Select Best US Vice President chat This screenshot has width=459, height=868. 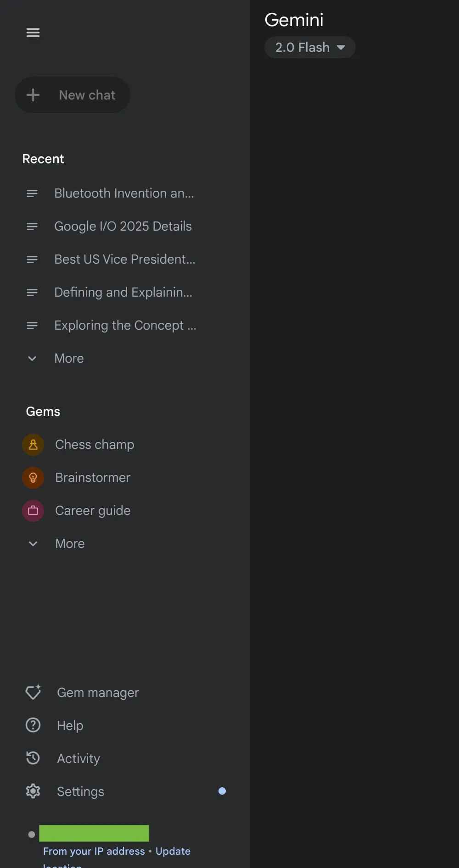125,259
